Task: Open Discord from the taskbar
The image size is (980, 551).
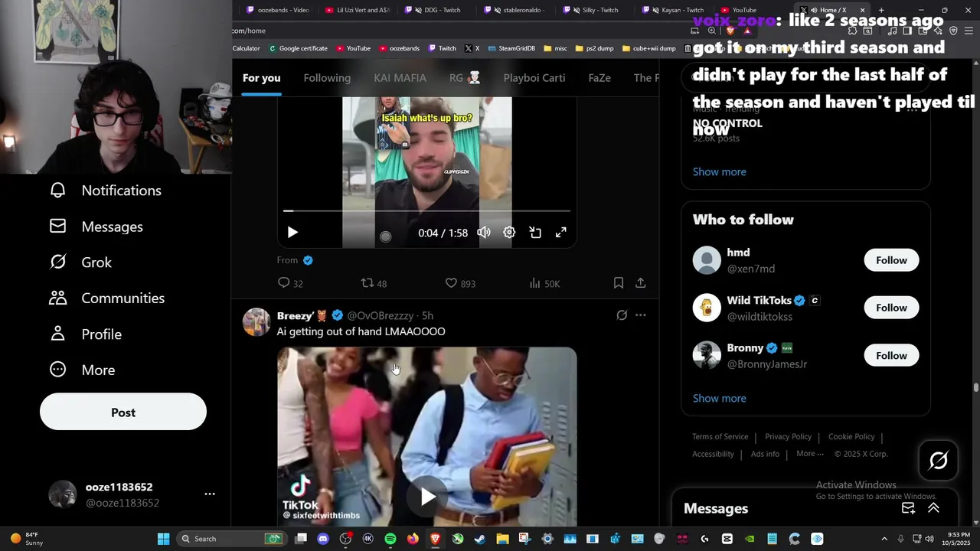Action: coord(323,539)
